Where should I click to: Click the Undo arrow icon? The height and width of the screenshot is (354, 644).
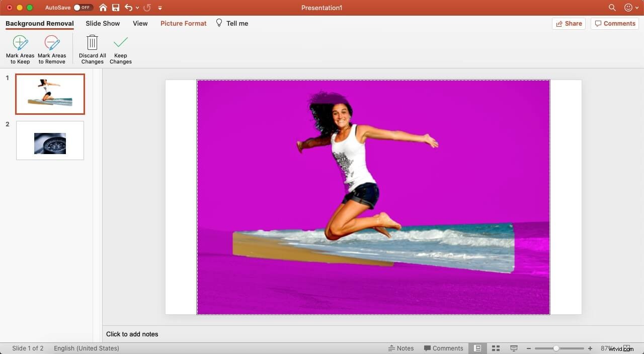tap(129, 8)
